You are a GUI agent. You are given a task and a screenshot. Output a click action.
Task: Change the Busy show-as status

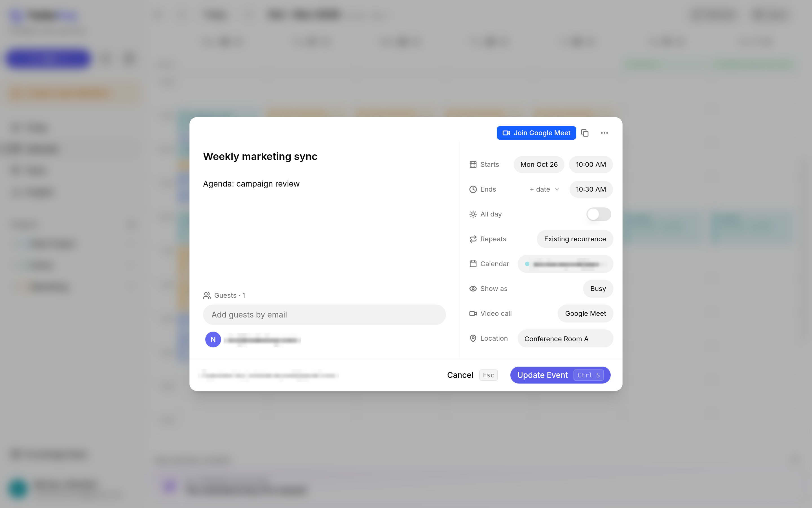coord(598,289)
